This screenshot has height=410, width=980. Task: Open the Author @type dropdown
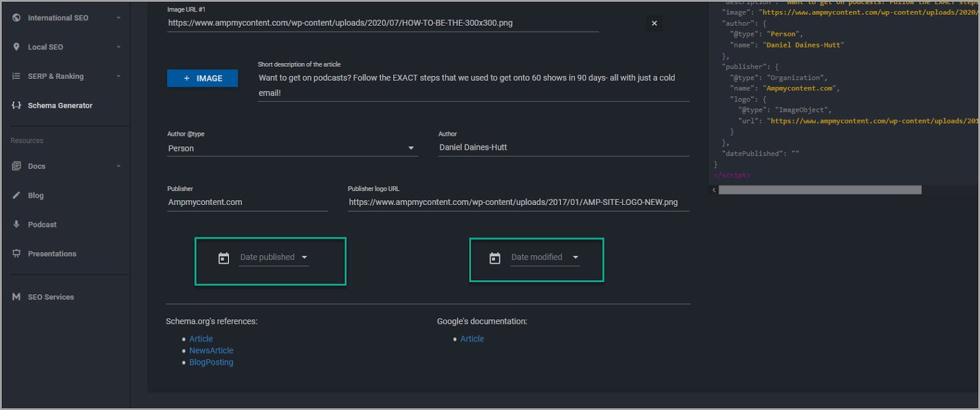coord(411,148)
